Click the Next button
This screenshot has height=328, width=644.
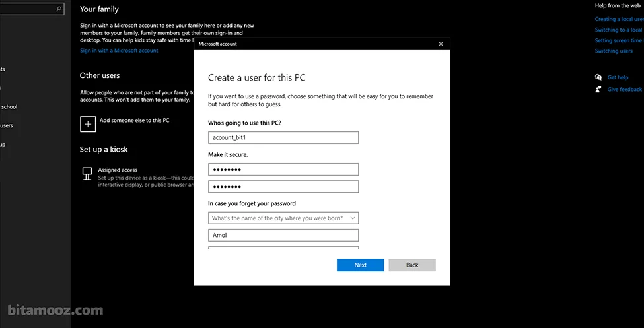[x=360, y=265]
